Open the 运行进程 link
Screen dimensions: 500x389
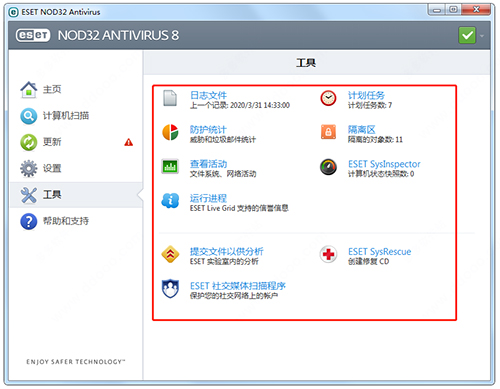coord(208,198)
